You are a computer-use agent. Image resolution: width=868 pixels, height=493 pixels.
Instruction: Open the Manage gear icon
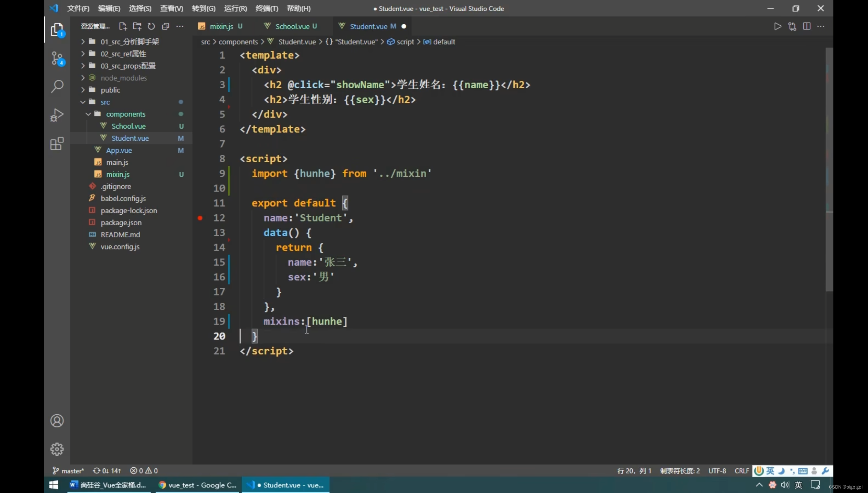tap(57, 449)
